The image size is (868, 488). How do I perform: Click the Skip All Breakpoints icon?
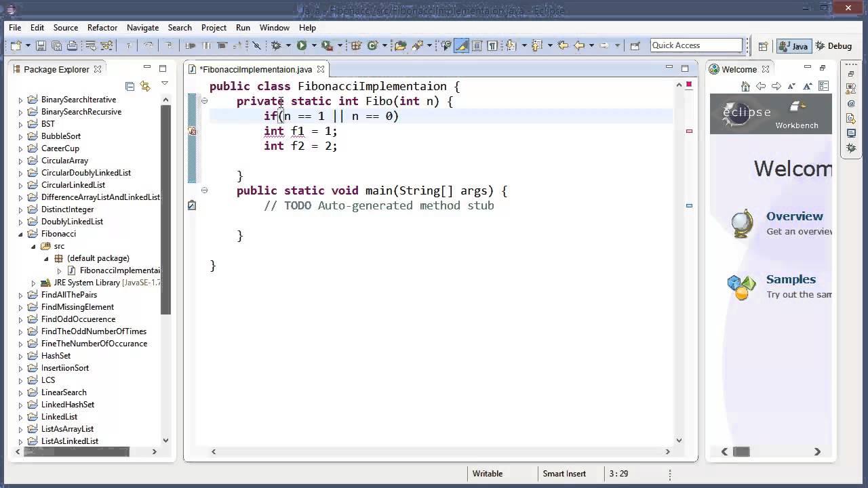pyautogui.click(x=256, y=45)
